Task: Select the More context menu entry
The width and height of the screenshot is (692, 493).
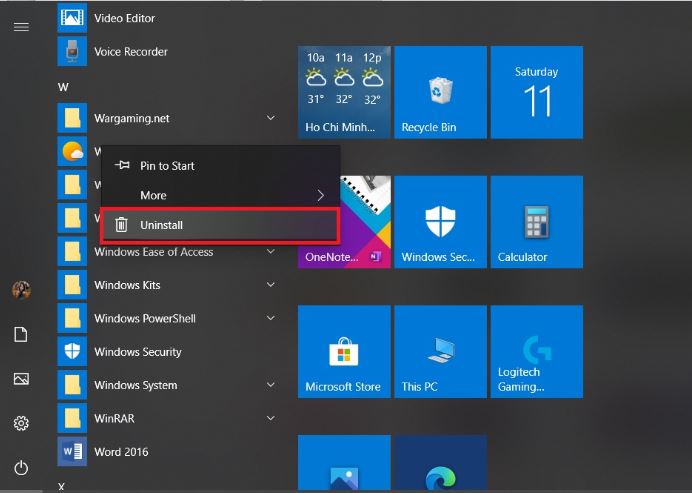Action: click(x=220, y=195)
